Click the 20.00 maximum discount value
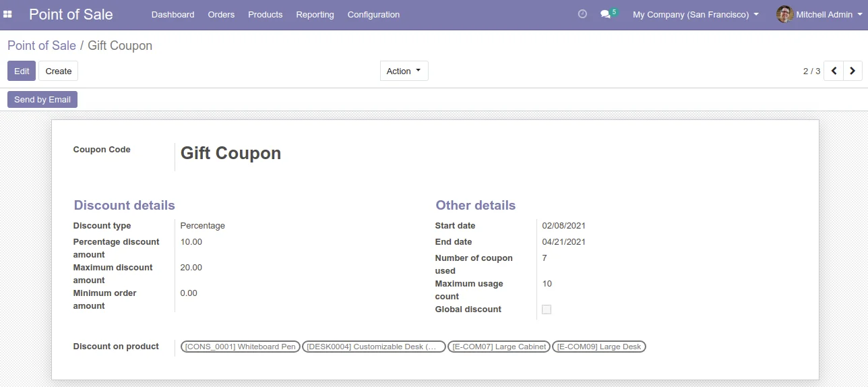 191,268
